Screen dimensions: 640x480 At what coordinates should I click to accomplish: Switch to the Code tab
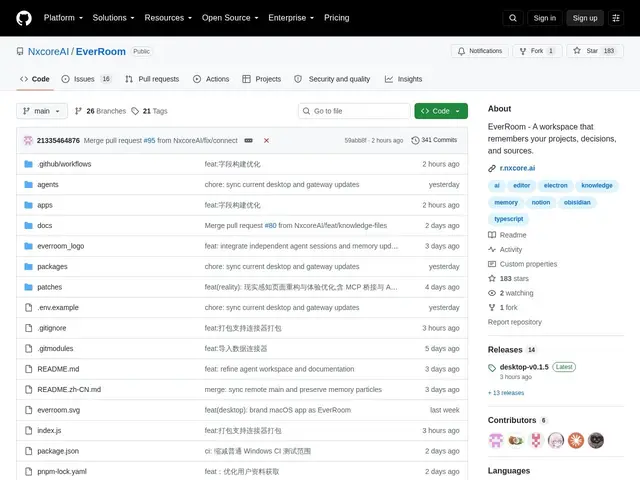[35, 79]
